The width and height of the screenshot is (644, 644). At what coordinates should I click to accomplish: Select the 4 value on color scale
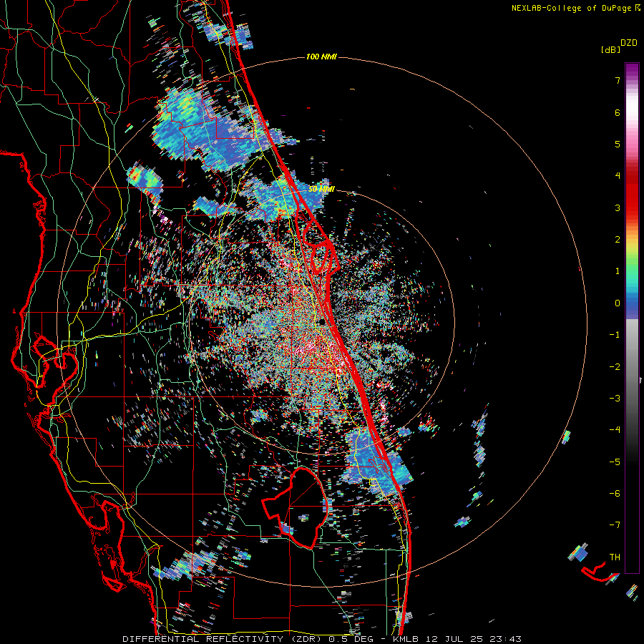(x=618, y=176)
